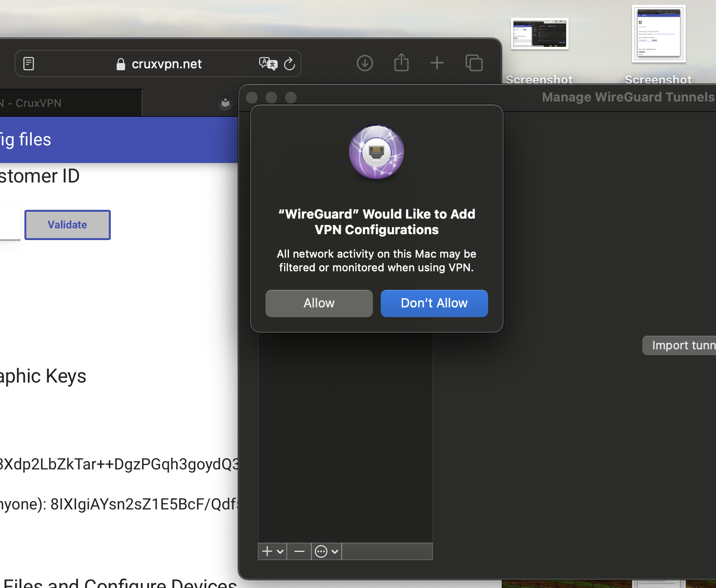Click the Import tunnel button
This screenshot has height=588, width=716.
click(x=681, y=345)
